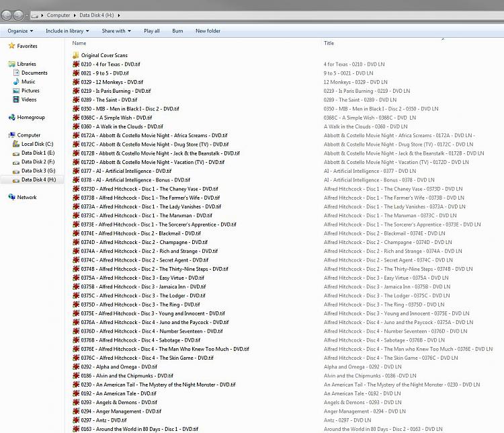Click the Original Cover Scans folder icon

click(76, 55)
